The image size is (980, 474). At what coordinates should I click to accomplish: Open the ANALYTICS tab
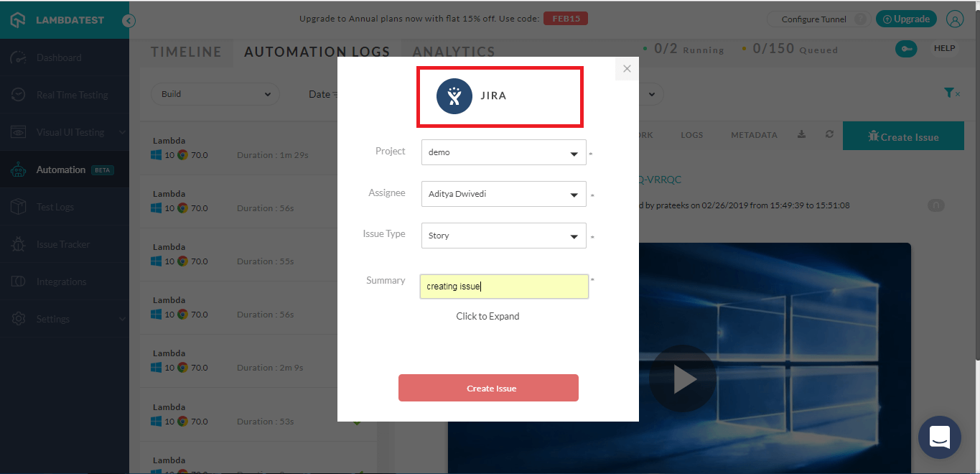click(453, 52)
